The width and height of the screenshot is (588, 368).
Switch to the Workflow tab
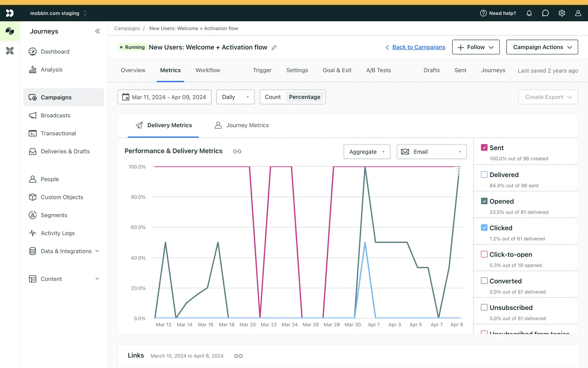point(208,70)
